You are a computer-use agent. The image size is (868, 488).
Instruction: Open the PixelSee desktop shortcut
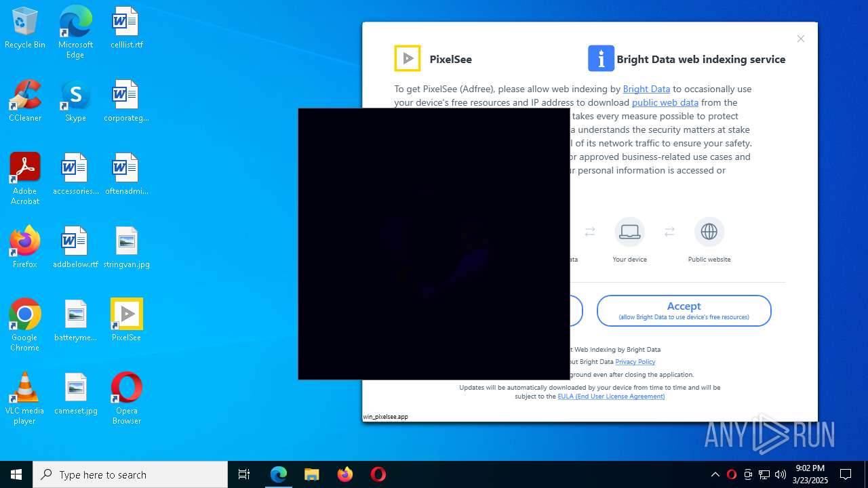click(x=126, y=321)
